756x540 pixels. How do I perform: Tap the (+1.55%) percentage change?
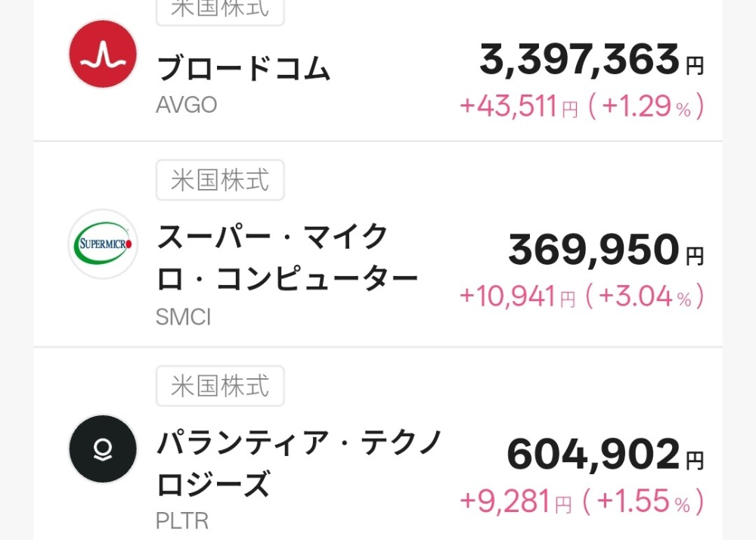coord(643,501)
